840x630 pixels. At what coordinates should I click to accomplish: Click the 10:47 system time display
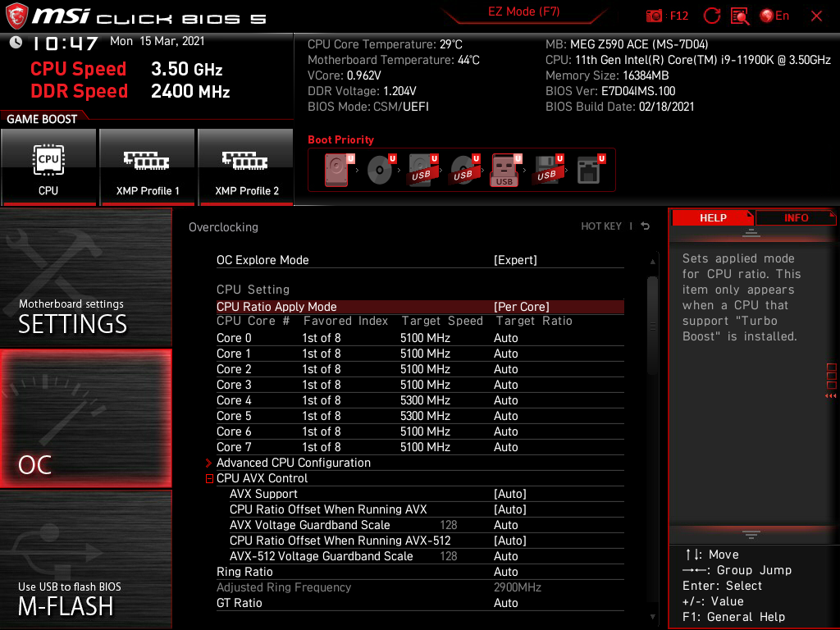[64, 43]
